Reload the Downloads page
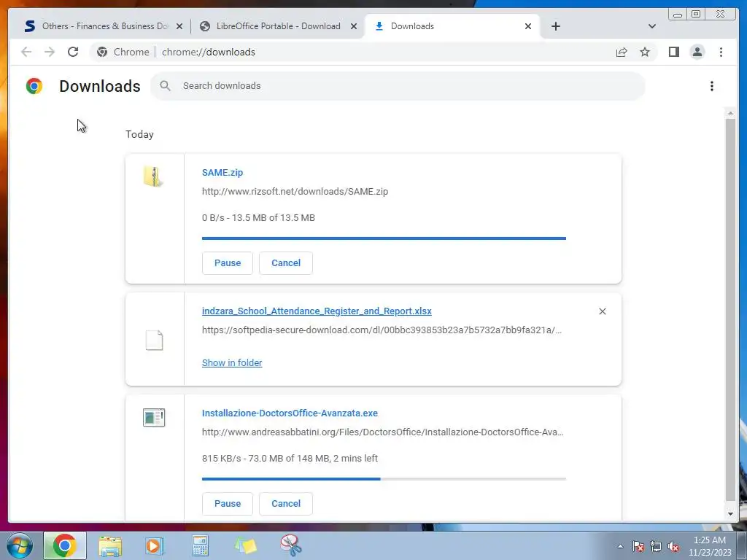Screen dimensions: 747x560 point(73,52)
